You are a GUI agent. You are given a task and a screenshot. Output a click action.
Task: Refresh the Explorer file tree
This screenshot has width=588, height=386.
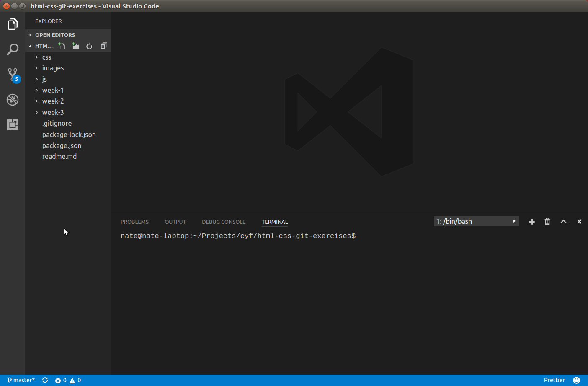point(89,46)
